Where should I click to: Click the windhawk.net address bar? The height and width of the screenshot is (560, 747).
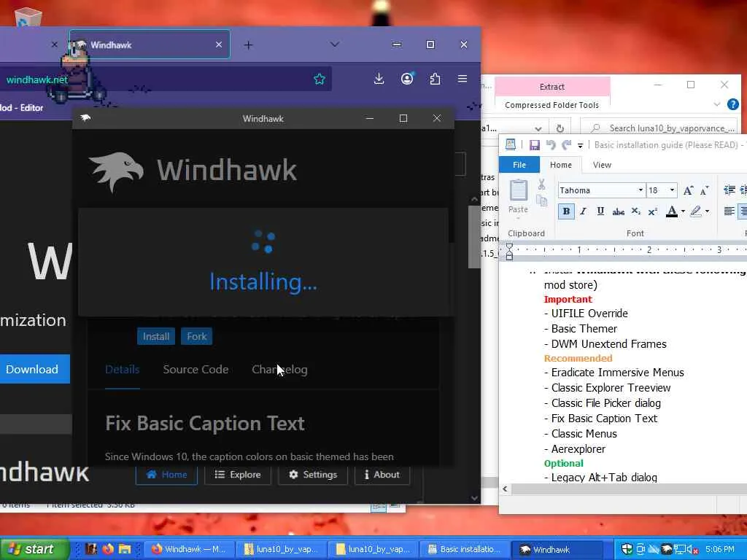pyautogui.click(x=166, y=79)
